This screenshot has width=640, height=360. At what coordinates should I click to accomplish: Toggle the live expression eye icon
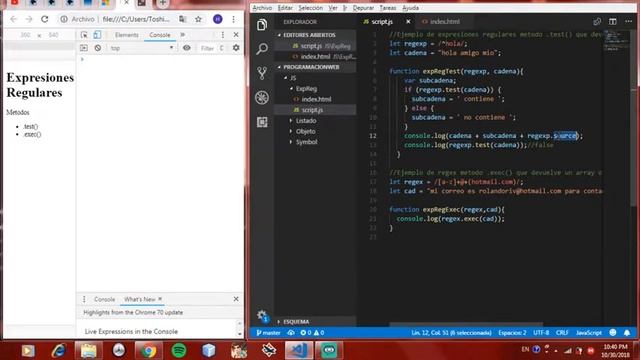pyautogui.click(x=187, y=48)
